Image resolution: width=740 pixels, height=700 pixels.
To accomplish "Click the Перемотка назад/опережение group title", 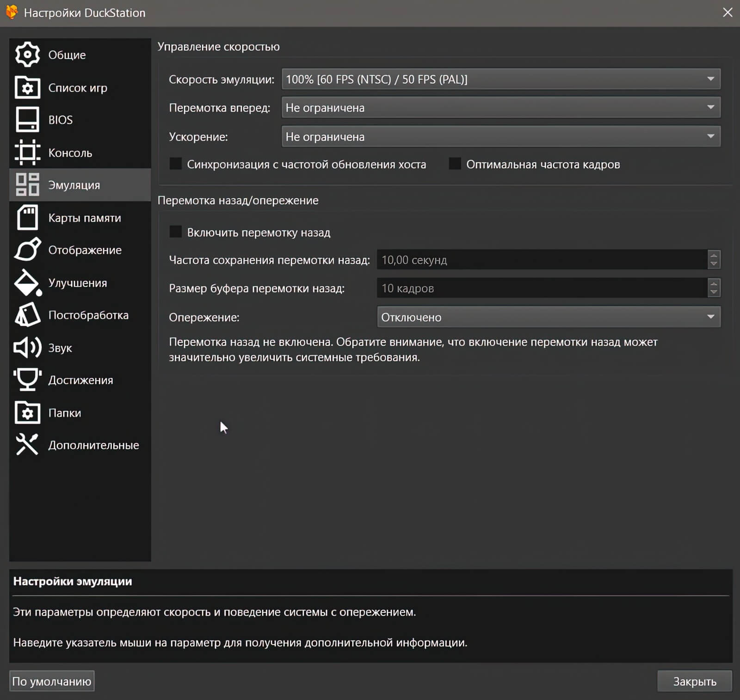I will [238, 200].
